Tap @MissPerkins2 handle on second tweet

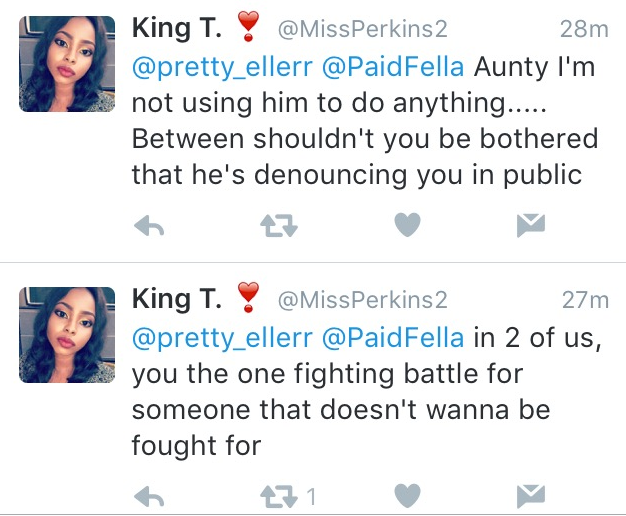361,300
